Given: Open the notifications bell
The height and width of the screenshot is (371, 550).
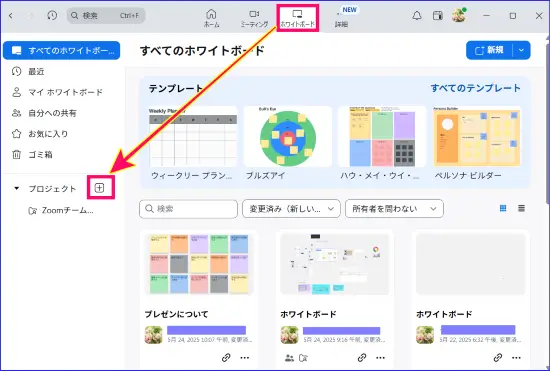Looking at the screenshot, I should point(417,16).
